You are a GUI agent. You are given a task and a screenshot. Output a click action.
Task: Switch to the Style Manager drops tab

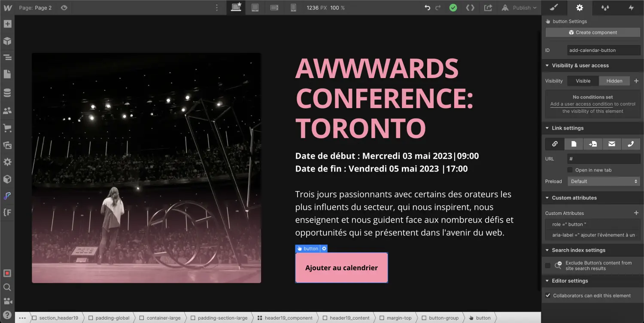(x=605, y=8)
